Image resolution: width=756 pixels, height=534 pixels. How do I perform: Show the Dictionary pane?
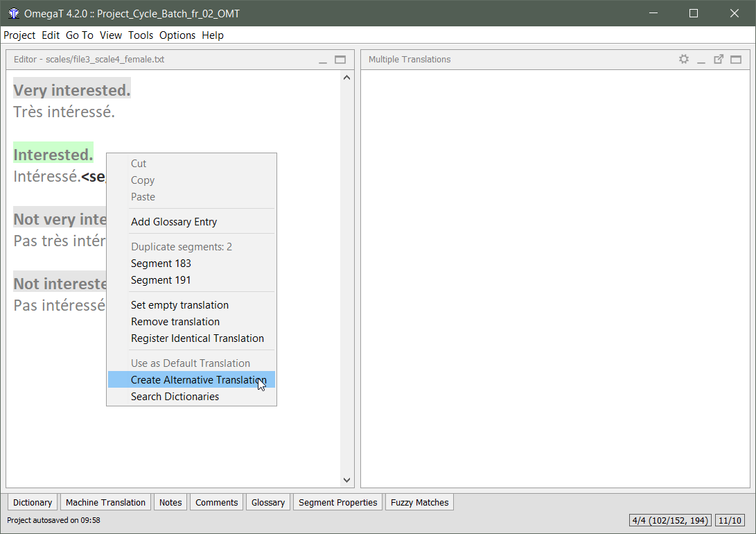point(33,502)
